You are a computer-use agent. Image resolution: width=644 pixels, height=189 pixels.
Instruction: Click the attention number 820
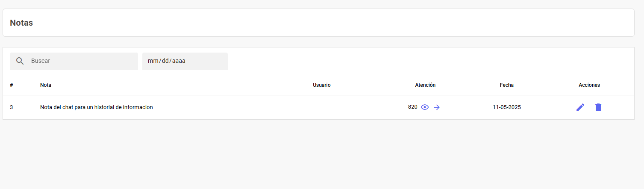click(413, 107)
